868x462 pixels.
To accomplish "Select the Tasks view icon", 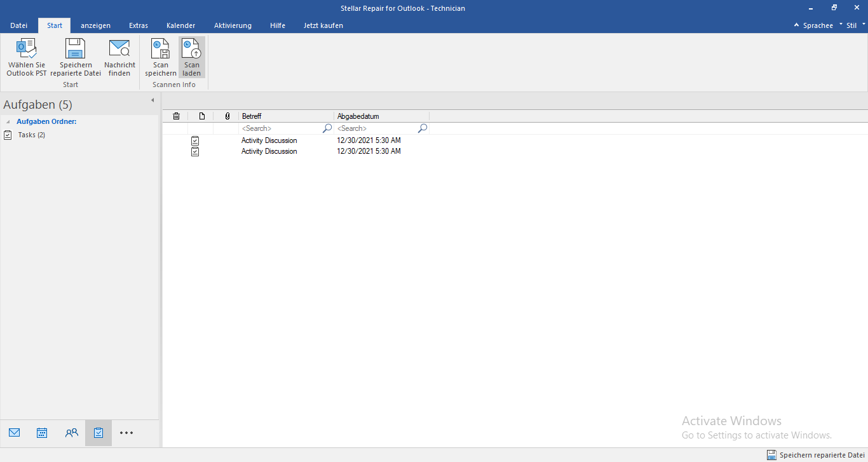I will click(x=98, y=433).
